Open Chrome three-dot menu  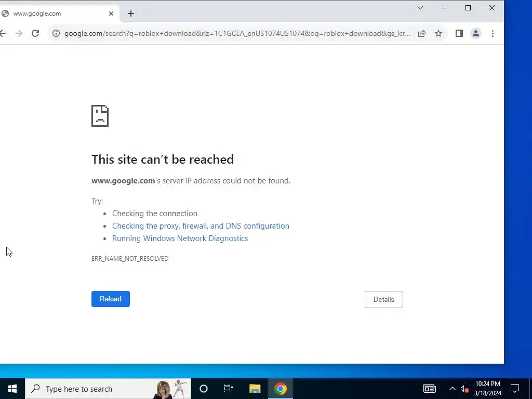(493, 33)
